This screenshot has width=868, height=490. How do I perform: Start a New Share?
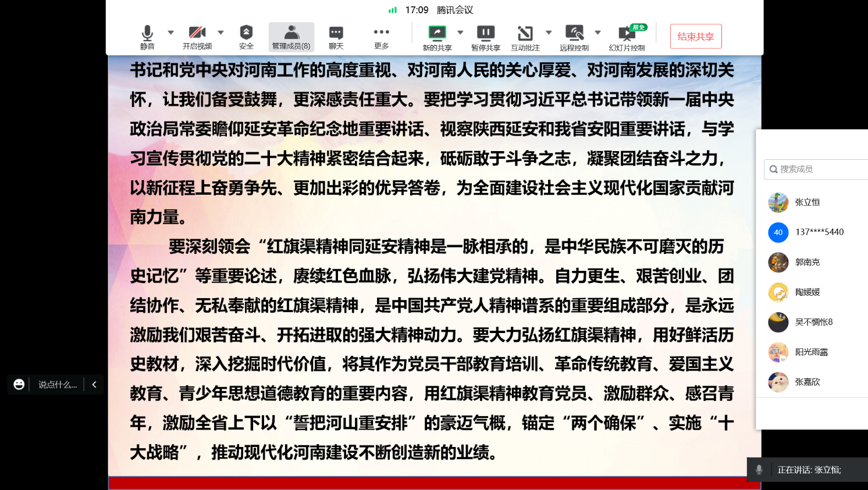pos(437,38)
